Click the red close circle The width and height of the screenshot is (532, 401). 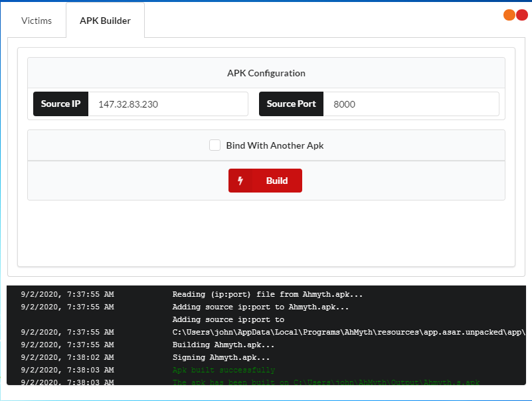[522, 15]
